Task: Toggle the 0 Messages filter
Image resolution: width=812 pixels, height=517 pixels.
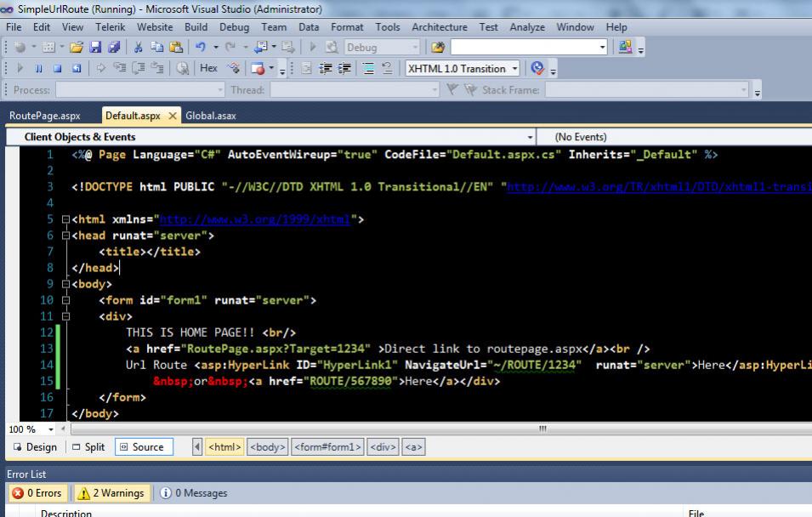Action: pos(193,493)
